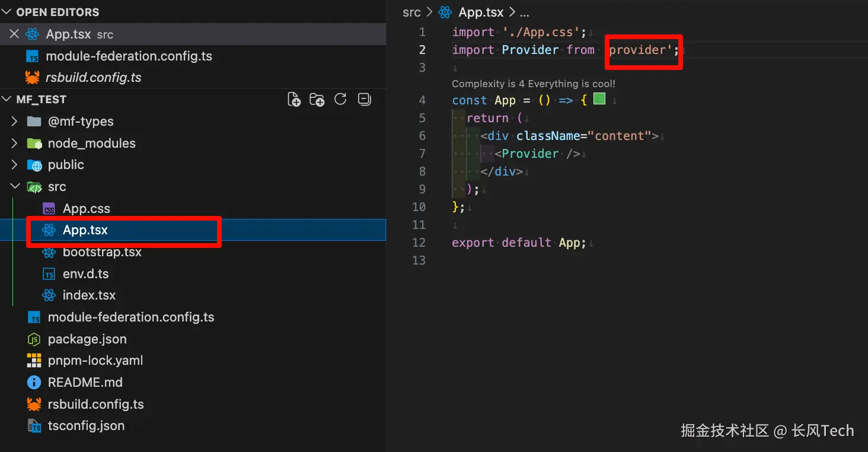
Task: Open rsbuild.config.ts in file tree
Action: (x=193, y=405)
